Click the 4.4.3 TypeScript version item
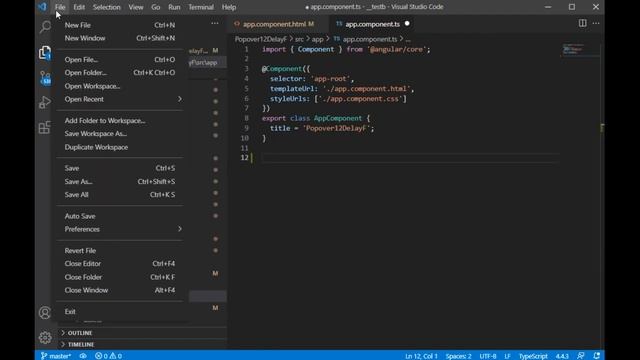 click(562, 356)
